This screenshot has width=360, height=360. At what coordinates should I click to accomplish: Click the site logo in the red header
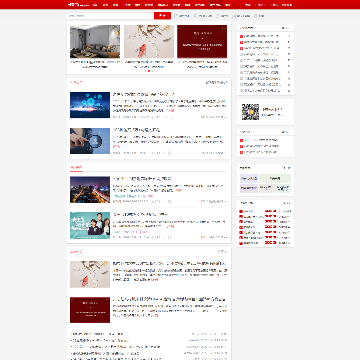(78, 5)
